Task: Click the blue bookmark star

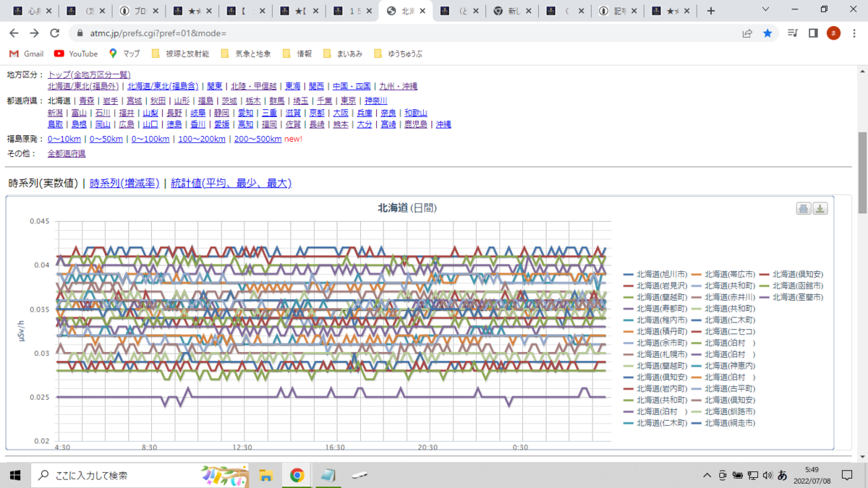Action: coord(767,33)
